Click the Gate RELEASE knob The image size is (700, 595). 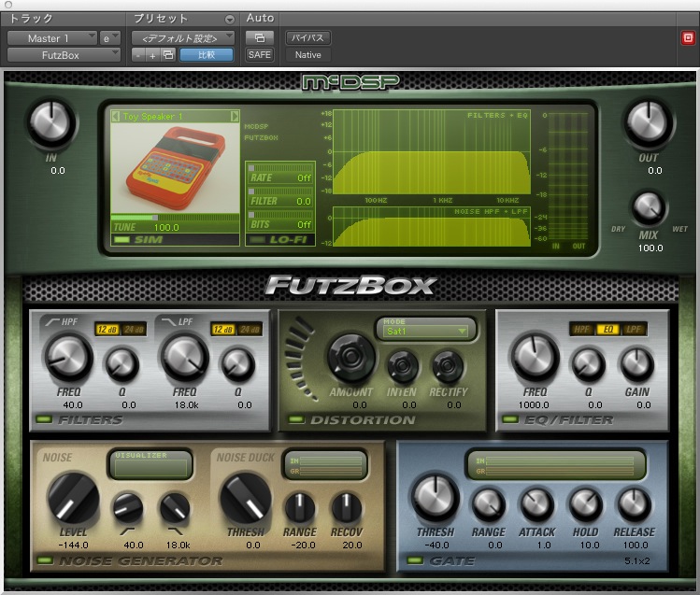point(634,505)
